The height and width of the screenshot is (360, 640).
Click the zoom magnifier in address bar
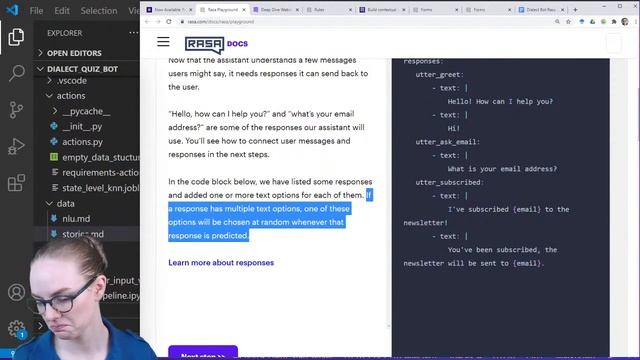pos(557,22)
